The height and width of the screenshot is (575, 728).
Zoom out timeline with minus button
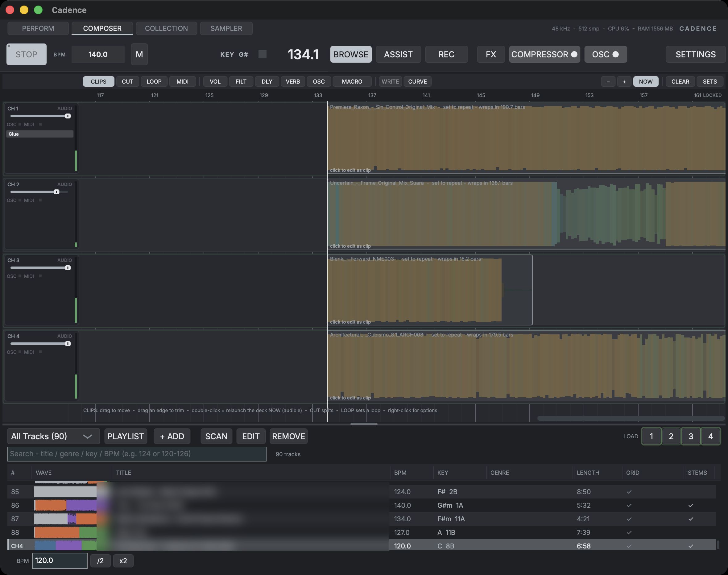point(608,81)
